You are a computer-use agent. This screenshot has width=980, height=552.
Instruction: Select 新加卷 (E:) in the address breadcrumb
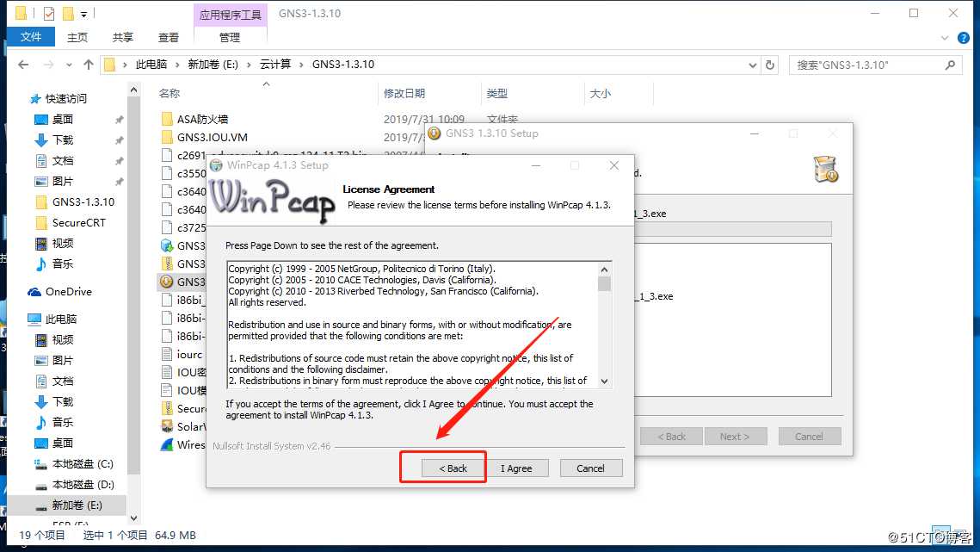[213, 65]
